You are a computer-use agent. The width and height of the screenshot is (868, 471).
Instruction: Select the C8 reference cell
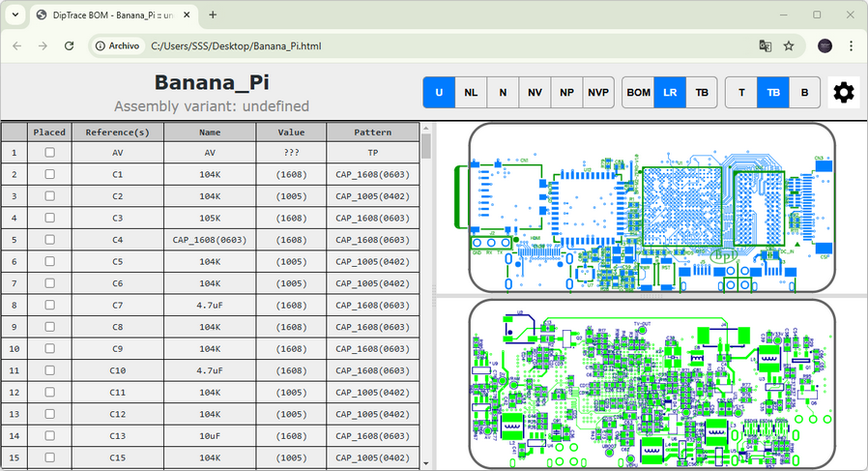point(117,327)
